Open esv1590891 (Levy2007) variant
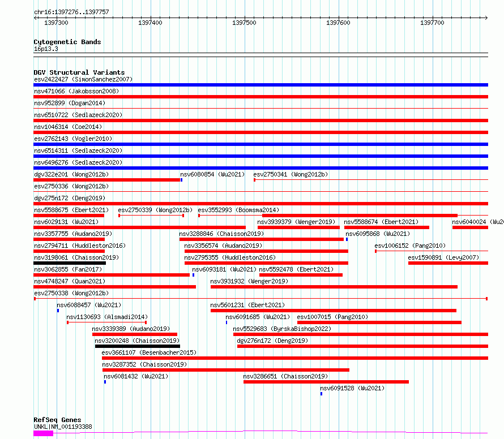504x439 pixels. (x=443, y=257)
